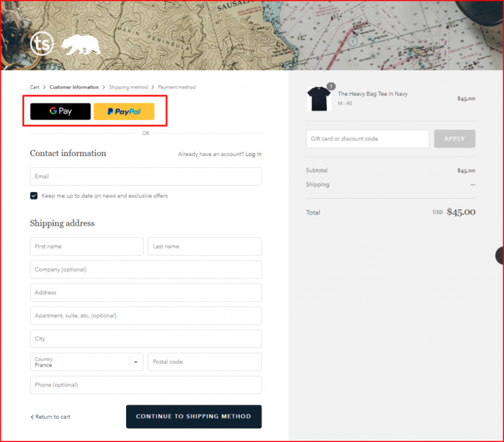Open the Cart breadcrumb link
The height and width of the screenshot is (442, 504).
coord(35,87)
